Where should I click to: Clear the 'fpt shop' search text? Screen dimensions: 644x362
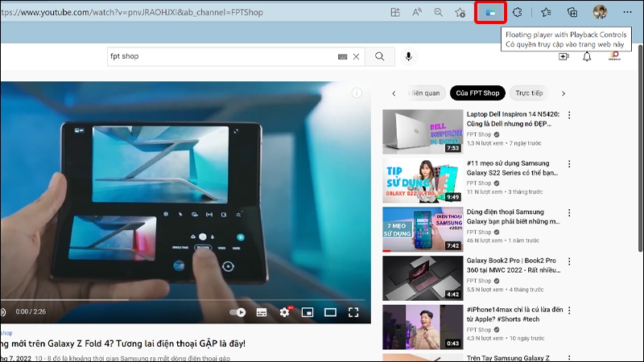(356, 56)
